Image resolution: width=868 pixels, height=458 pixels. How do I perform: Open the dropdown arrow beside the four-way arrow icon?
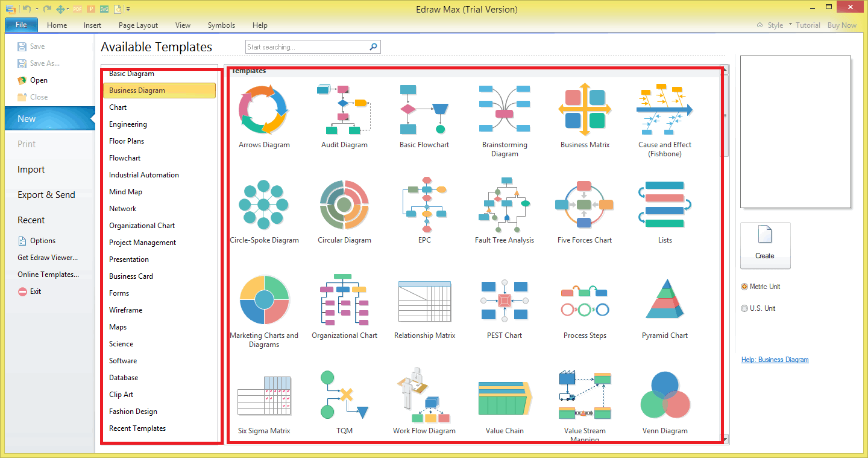[68, 9]
